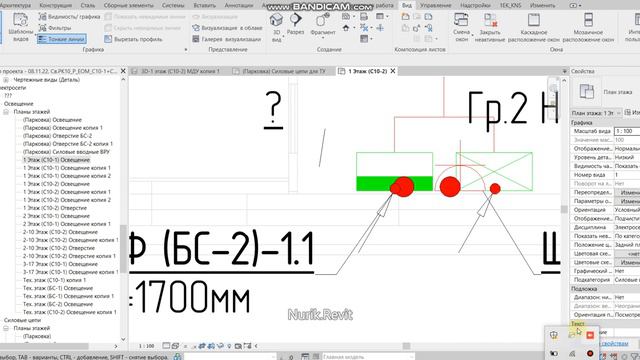
Task: Expand the Графика panel dialog launcher arrow
Action: click(186, 49)
